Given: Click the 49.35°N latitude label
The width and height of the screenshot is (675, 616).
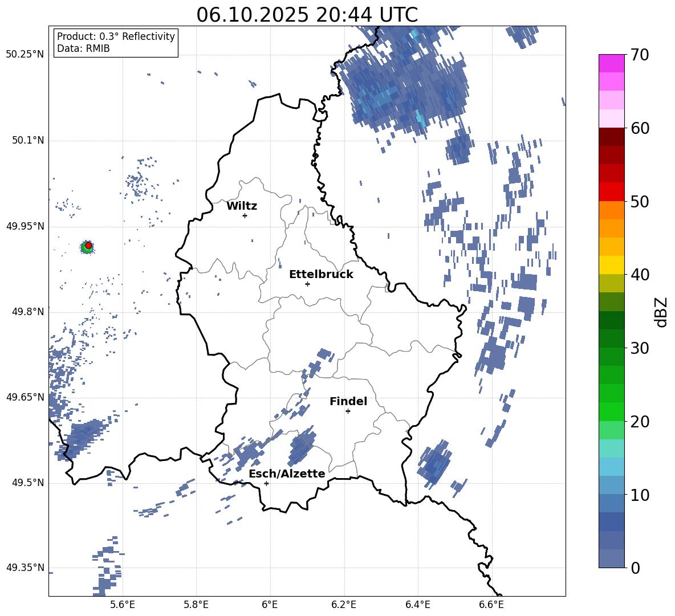Looking at the screenshot, I should pyautogui.click(x=25, y=568).
